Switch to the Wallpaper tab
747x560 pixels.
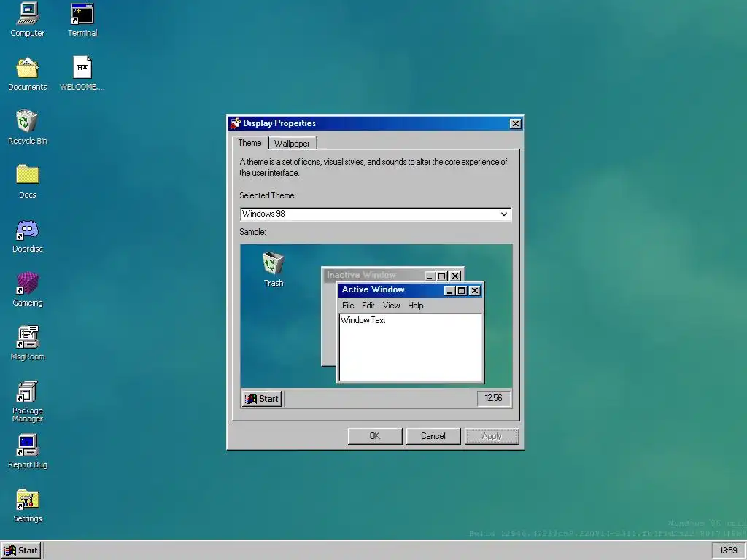292,144
